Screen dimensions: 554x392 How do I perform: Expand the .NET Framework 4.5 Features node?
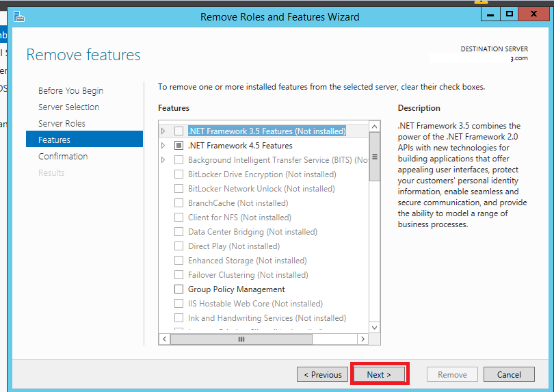(163, 146)
